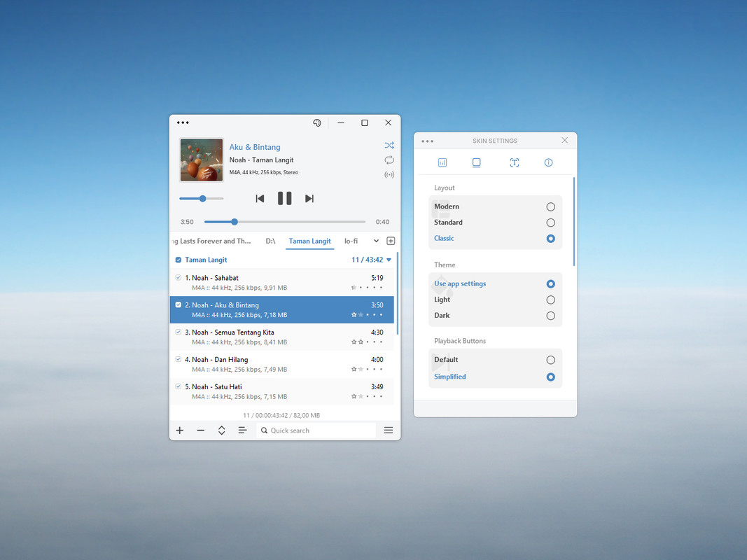Skip to the next track
The height and width of the screenshot is (560, 747).
[x=309, y=199]
